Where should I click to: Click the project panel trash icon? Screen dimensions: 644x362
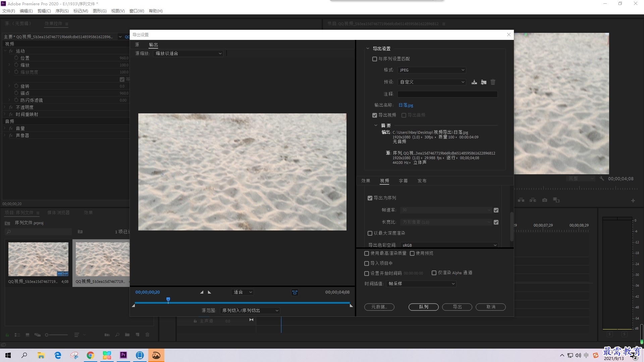pos(147,335)
